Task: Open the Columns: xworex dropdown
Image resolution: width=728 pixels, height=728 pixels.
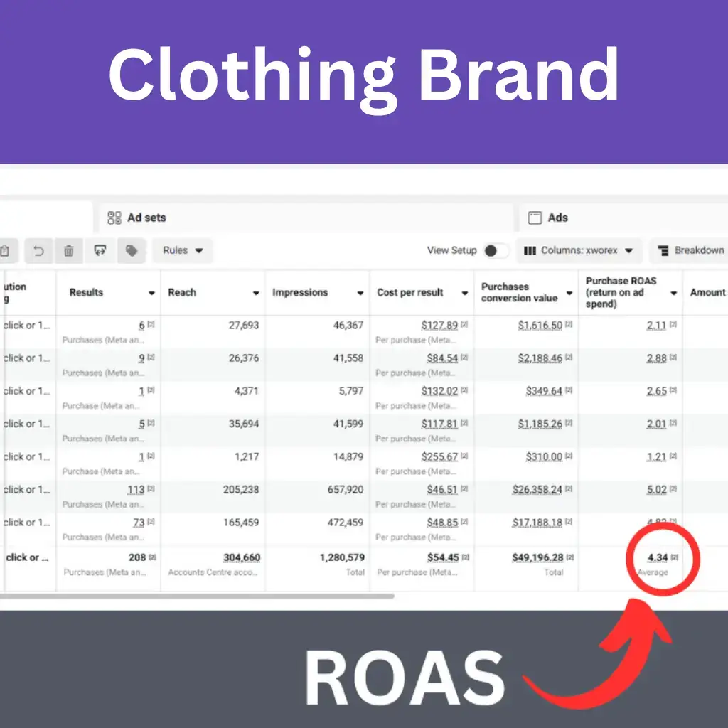Action: click(579, 251)
